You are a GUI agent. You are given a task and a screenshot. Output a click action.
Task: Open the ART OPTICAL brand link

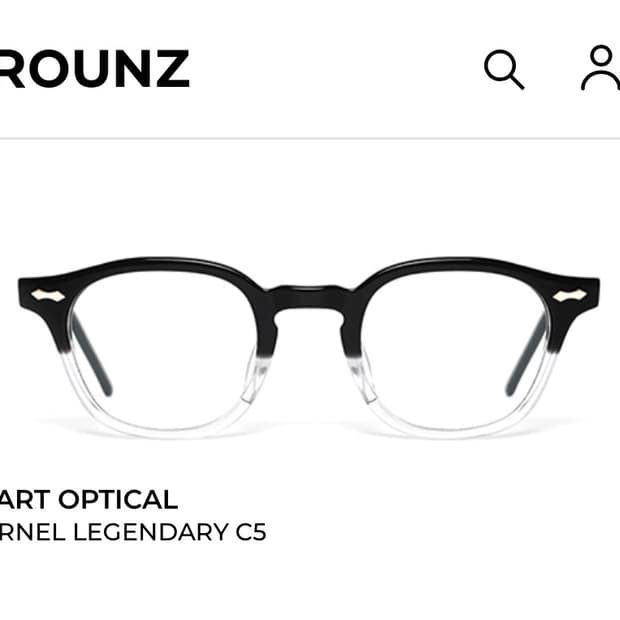click(x=89, y=499)
